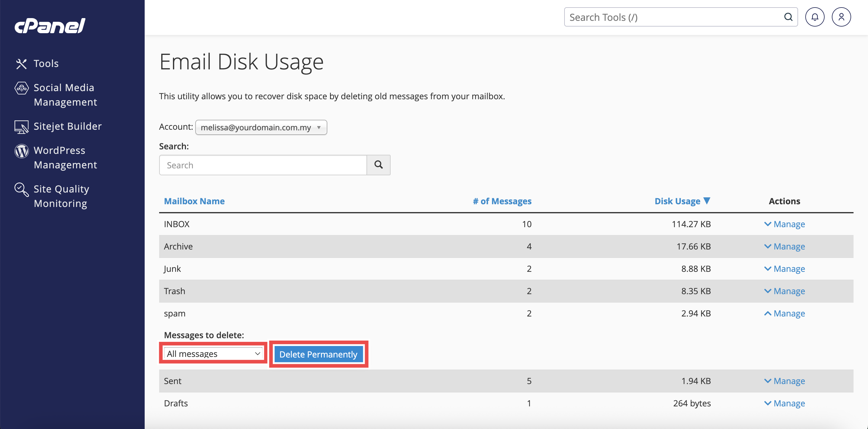Sort by Mailbox Name column
Viewport: 868px width, 429px height.
[194, 201]
